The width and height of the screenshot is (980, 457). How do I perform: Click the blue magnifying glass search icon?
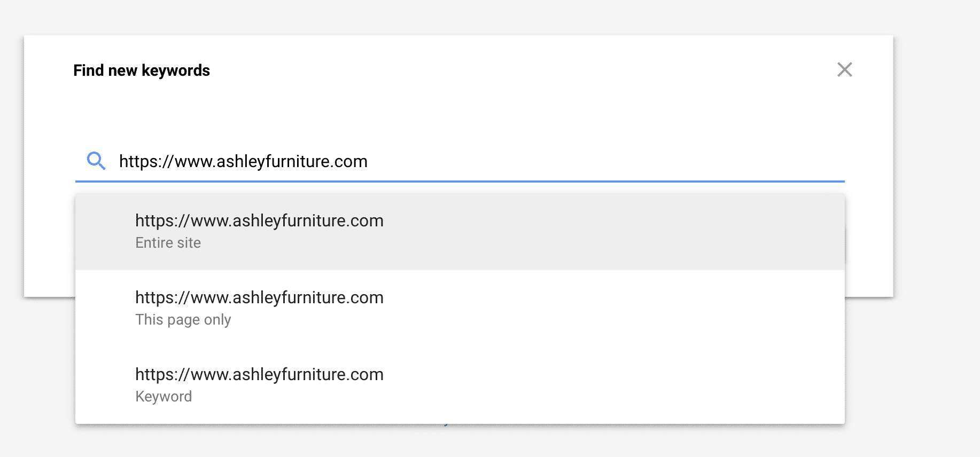(96, 161)
